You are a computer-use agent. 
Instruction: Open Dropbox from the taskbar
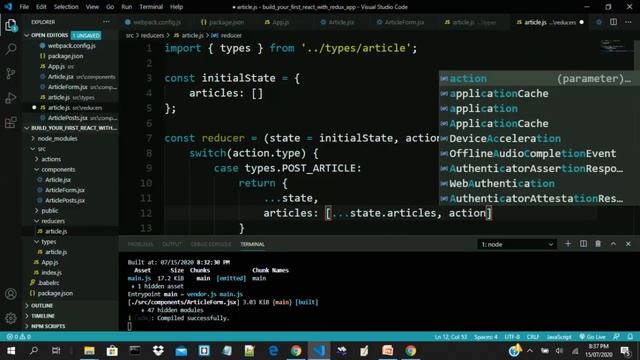[158, 351]
